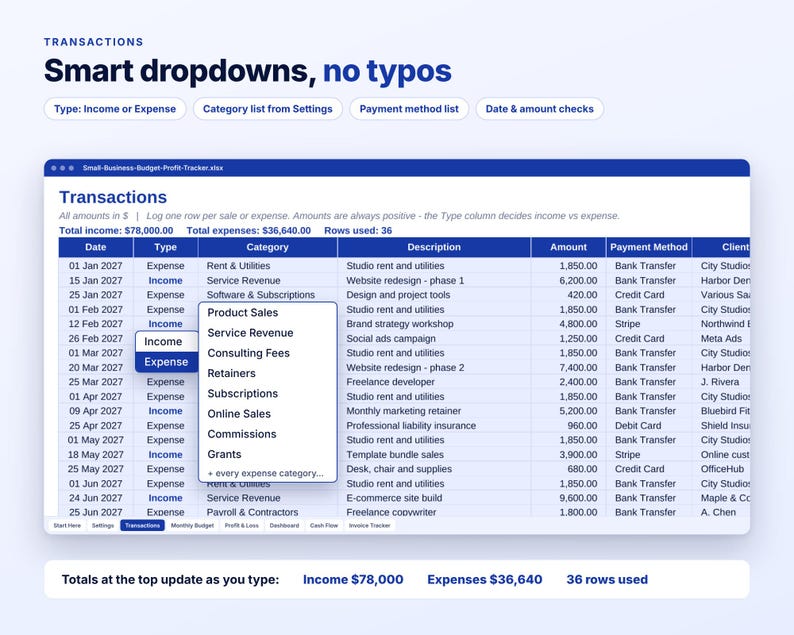Pick Commissions from the category list

click(x=268, y=434)
